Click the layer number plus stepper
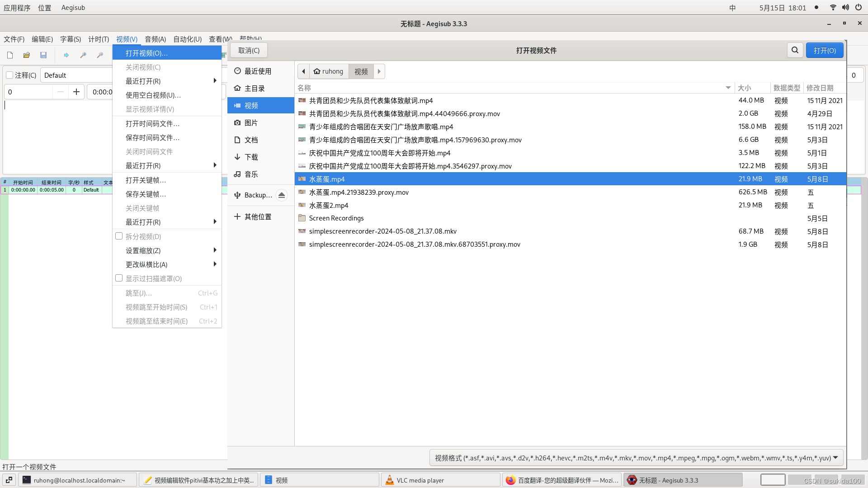This screenshot has width=868, height=488. 76,92
